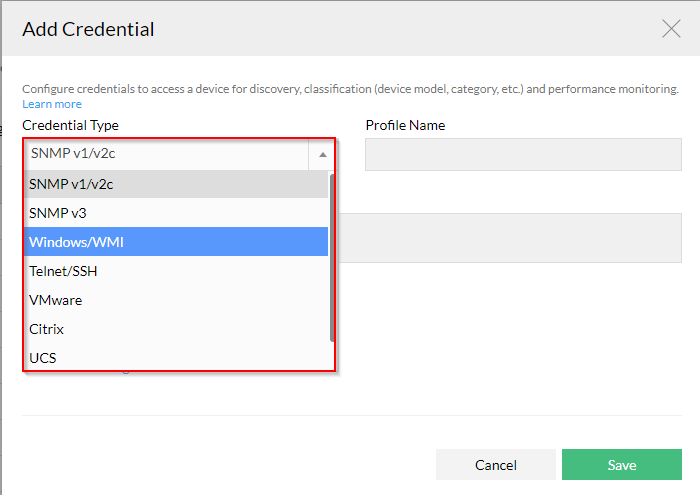Choose VMware credential type

[x=176, y=300]
